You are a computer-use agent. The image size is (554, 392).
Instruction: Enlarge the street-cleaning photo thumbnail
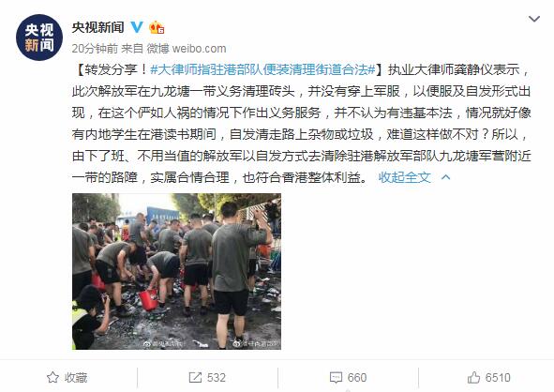tap(176, 271)
